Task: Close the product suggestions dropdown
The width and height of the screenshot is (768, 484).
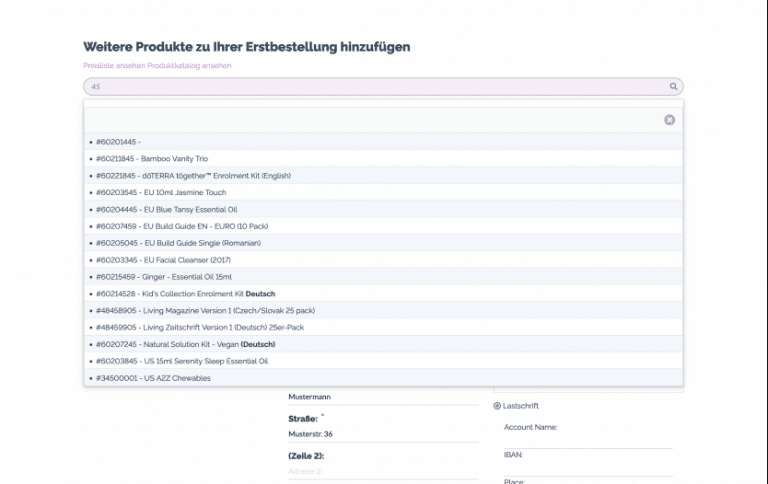Action: tap(669, 120)
